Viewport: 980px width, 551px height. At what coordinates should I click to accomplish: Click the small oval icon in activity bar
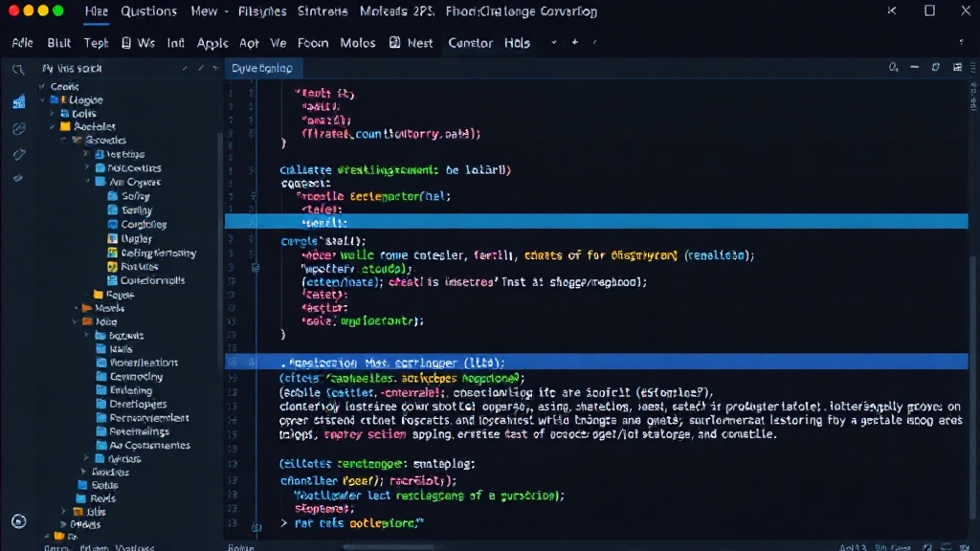[x=18, y=179]
